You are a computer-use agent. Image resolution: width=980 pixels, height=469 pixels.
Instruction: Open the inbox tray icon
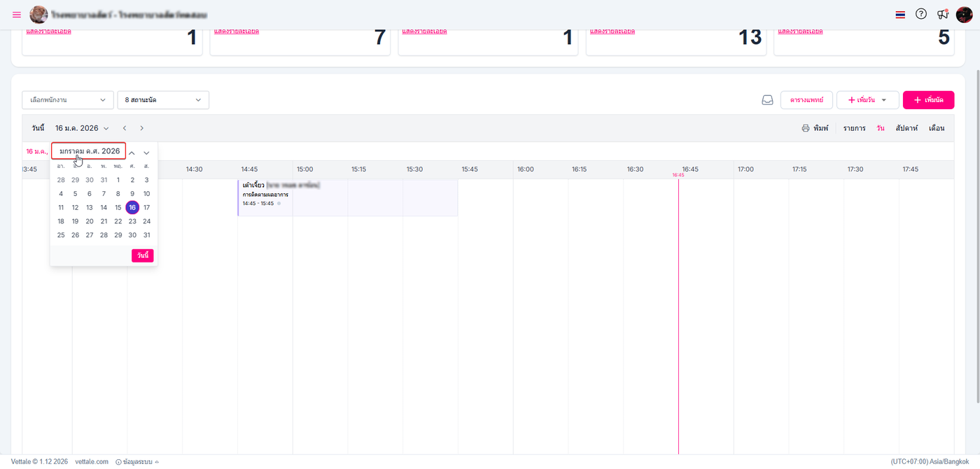pyautogui.click(x=767, y=100)
